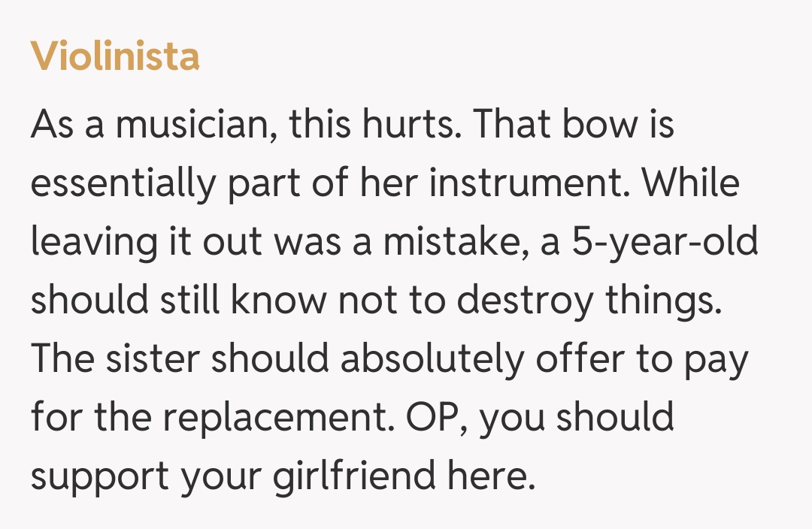Click the word "While" ending the line
Image resolution: width=812 pixels, height=529 pixels.
click(x=691, y=185)
